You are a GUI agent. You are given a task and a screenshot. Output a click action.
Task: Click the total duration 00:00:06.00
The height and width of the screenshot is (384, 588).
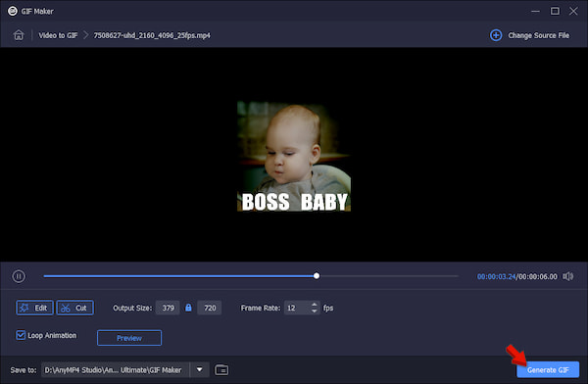click(x=538, y=277)
